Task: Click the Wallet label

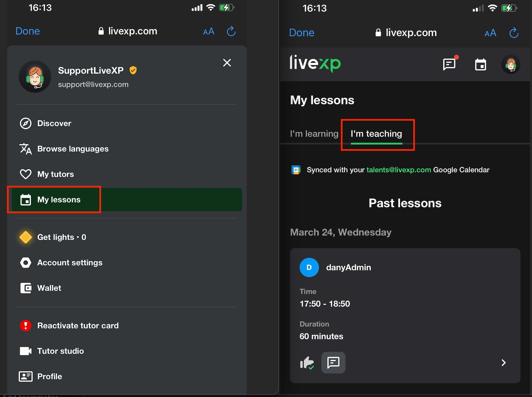Action: pos(49,288)
